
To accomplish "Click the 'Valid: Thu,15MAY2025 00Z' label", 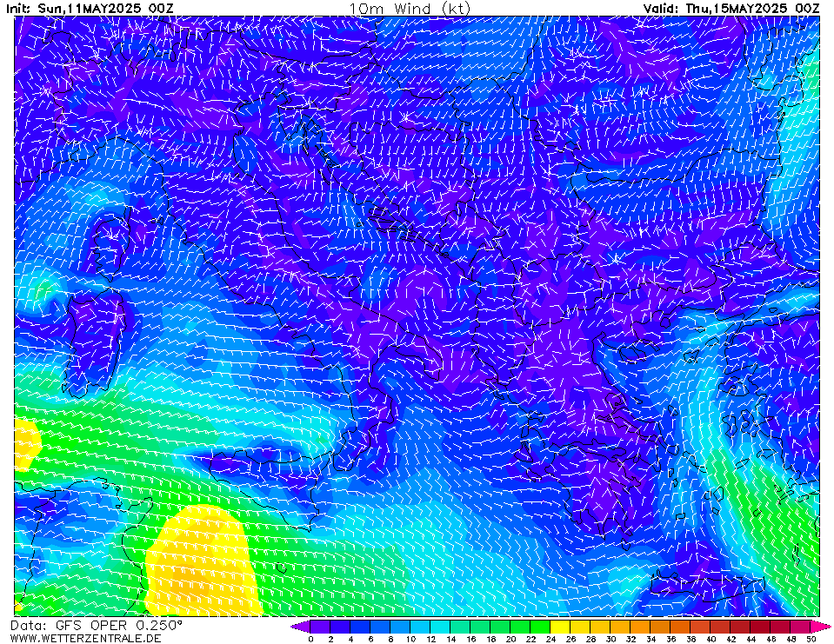I will click(x=731, y=9).
